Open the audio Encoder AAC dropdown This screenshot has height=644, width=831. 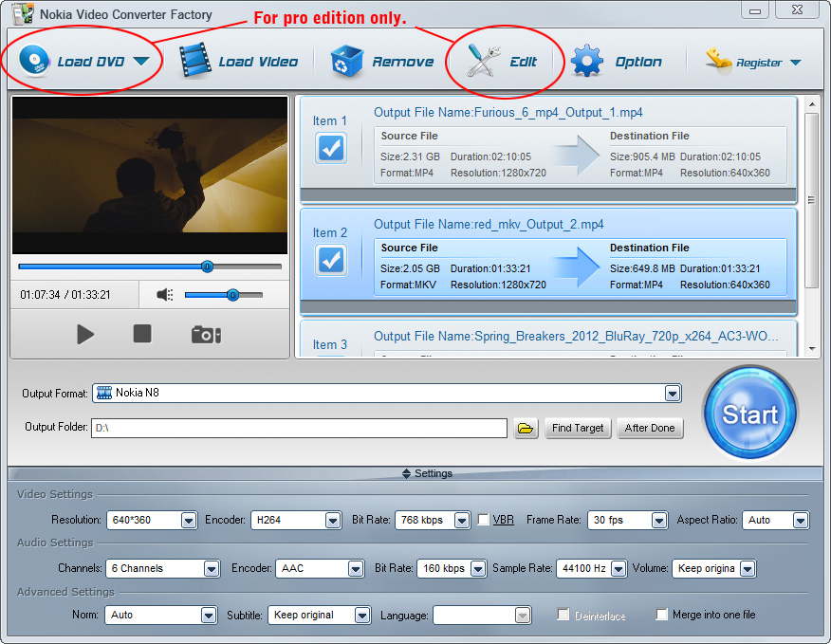click(x=356, y=569)
